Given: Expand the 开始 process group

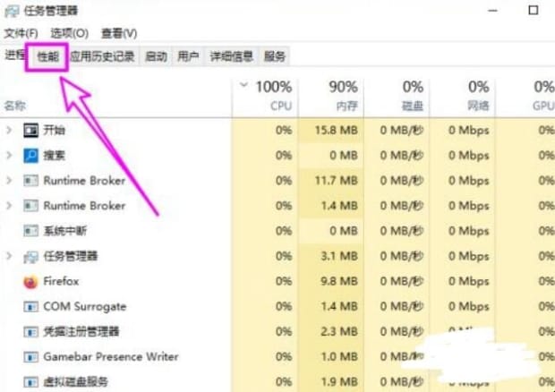Looking at the screenshot, I should [9, 130].
